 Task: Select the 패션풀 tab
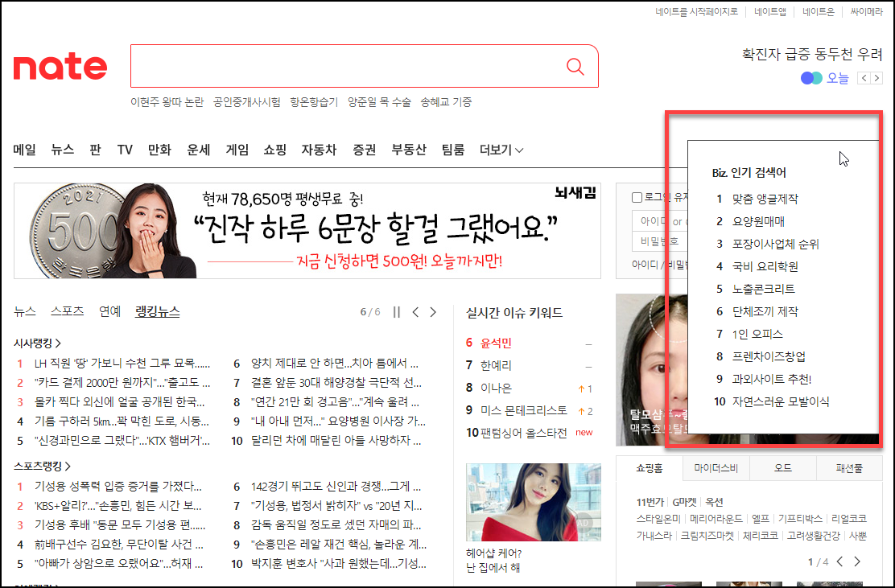point(849,468)
